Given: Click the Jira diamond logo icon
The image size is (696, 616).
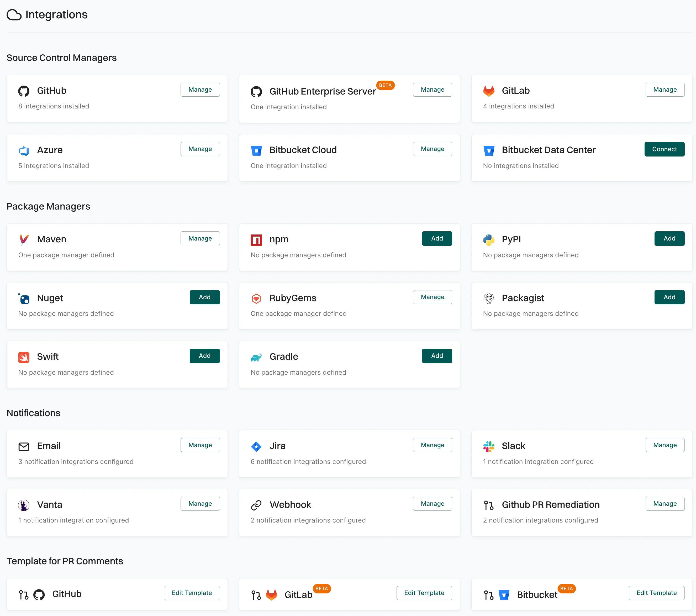Looking at the screenshot, I should 256,447.
